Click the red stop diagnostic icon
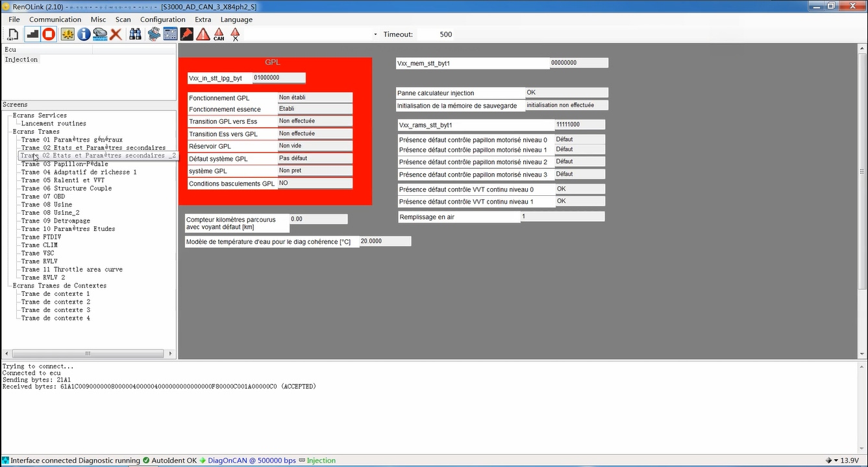Image resolution: width=868 pixels, height=467 pixels. tap(49, 34)
